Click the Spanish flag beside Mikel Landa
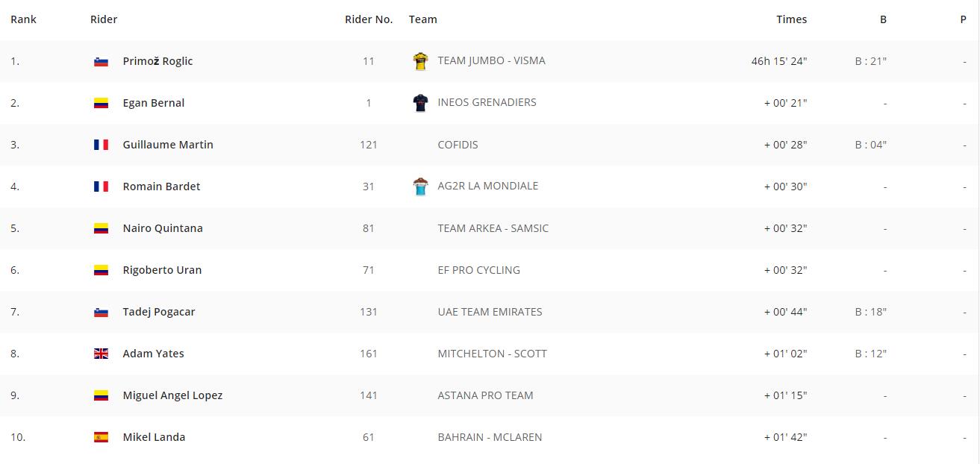Screen dimensions: 980x464 [101, 438]
